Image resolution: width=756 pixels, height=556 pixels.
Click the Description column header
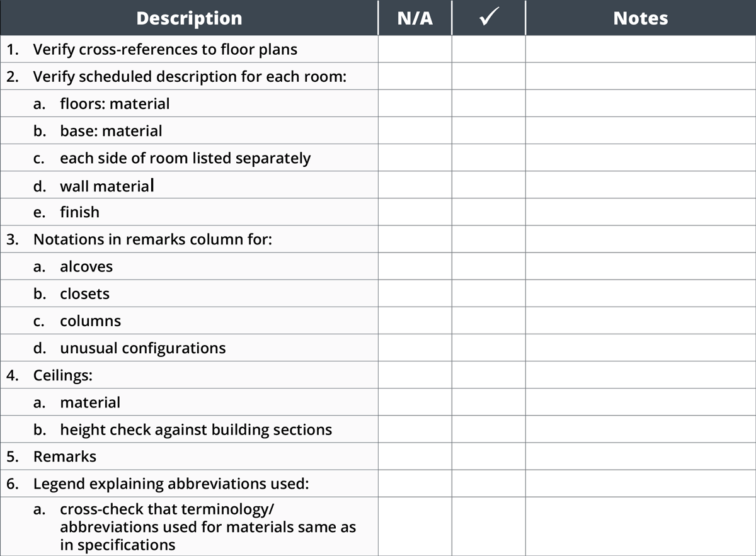pyautogui.click(x=189, y=18)
